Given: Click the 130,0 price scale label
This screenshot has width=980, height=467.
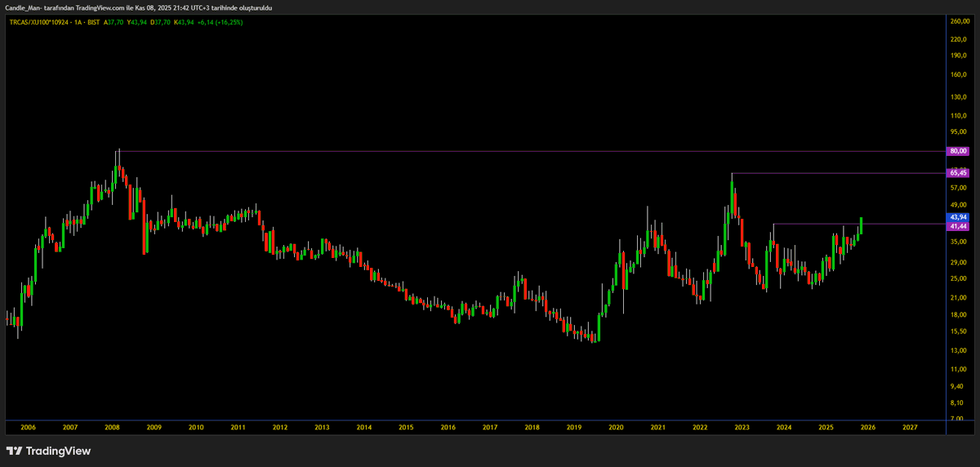Looking at the screenshot, I should click(x=959, y=98).
